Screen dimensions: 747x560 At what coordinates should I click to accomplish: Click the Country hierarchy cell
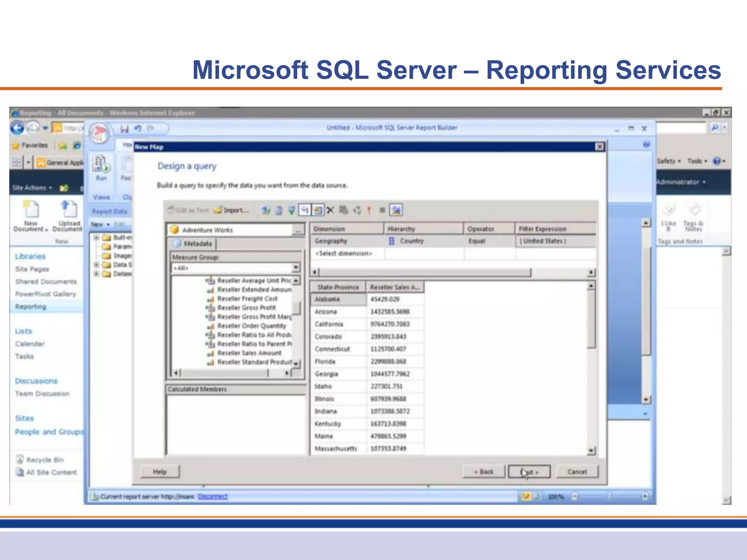(x=424, y=241)
